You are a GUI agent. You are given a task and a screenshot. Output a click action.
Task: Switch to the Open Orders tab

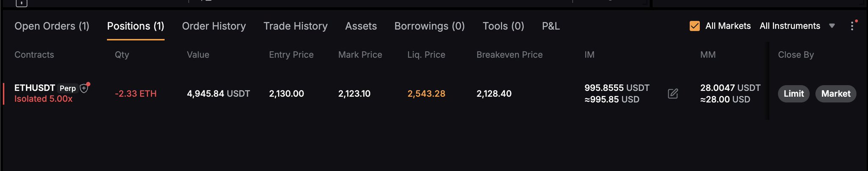(x=52, y=26)
